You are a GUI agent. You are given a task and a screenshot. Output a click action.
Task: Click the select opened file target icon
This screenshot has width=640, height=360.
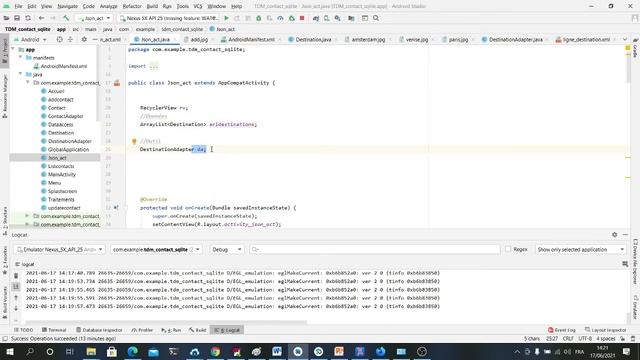click(60, 40)
